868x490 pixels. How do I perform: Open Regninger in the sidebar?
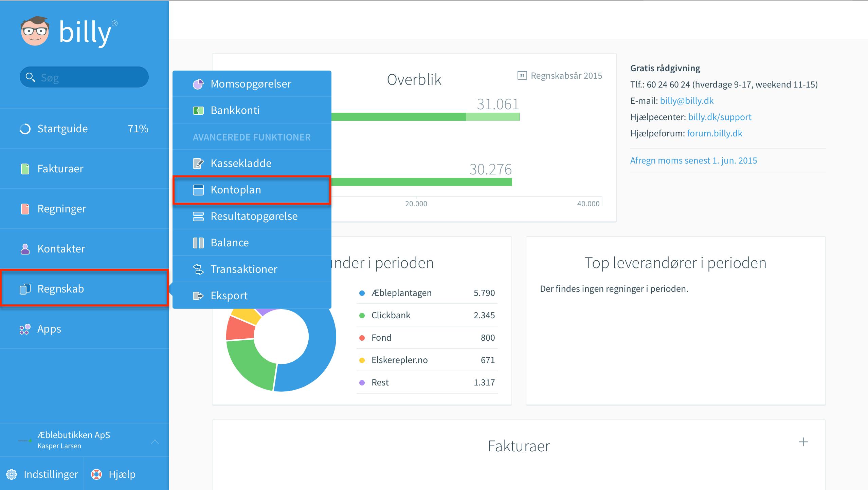coord(85,209)
